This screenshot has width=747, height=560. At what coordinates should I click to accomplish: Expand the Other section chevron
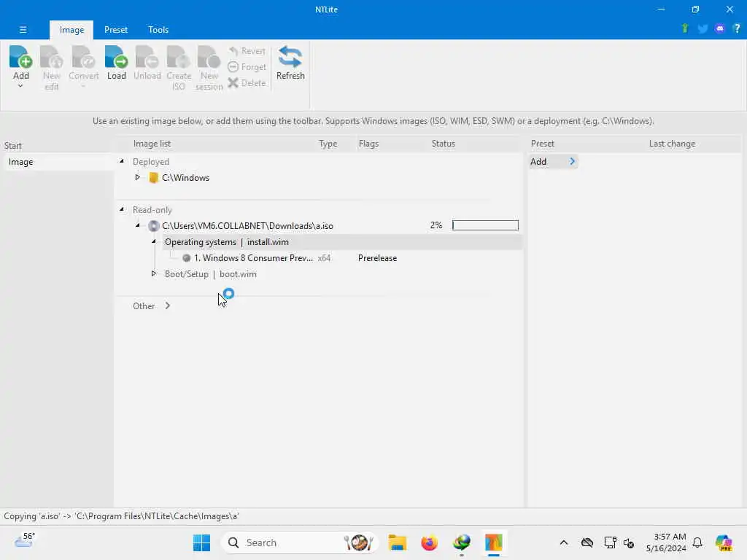tap(168, 306)
